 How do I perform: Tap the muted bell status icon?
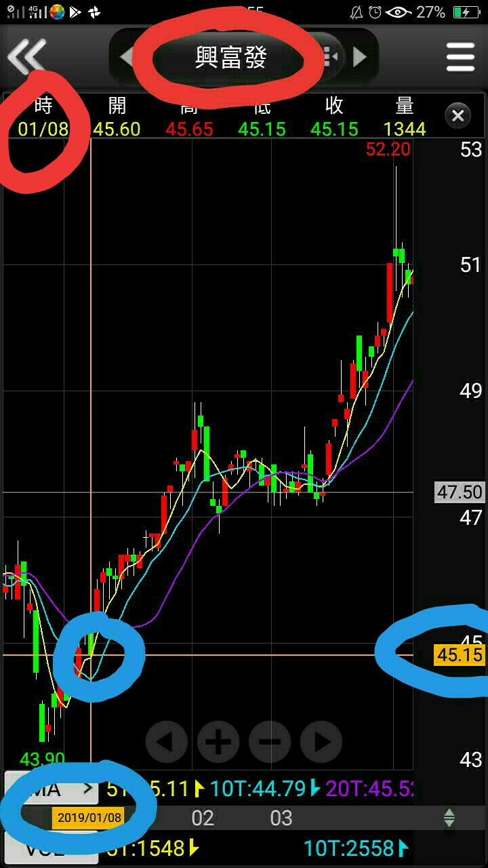coord(357,12)
